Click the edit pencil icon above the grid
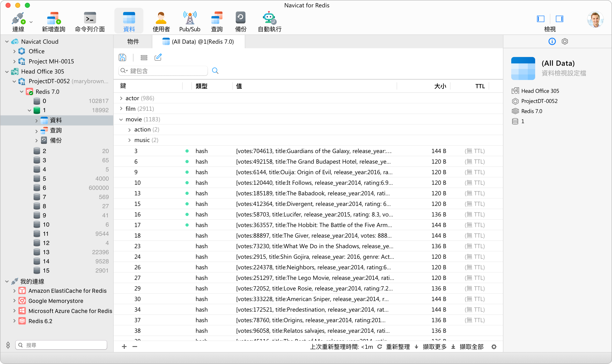 tap(158, 57)
